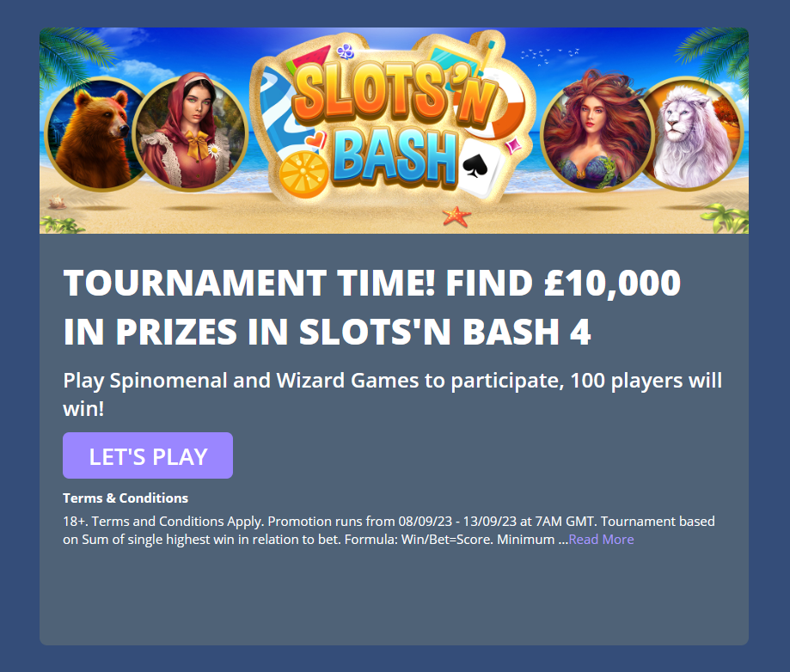The height and width of the screenshot is (672, 790).
Task: Open the Read More link
Action: [x=601, y=540]
